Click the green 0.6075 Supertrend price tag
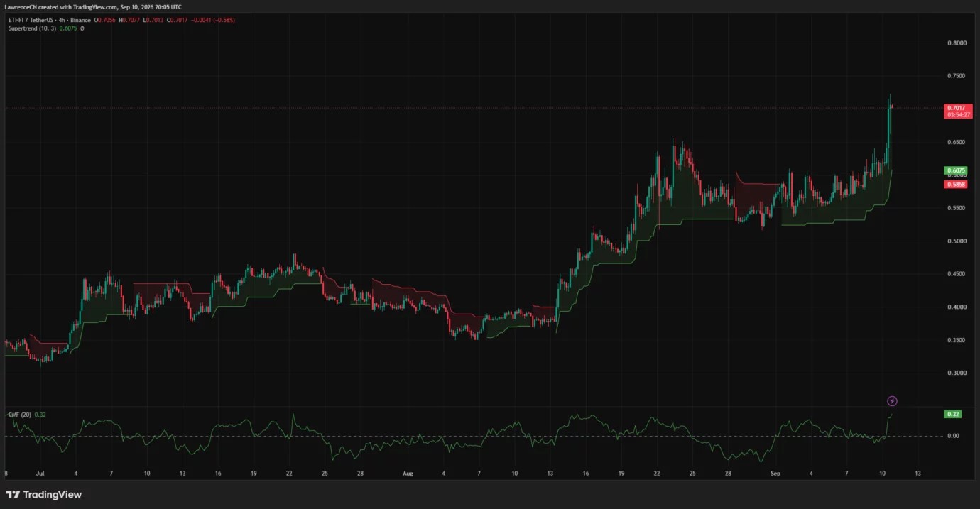The image size is (980, 509). tap(954, 170)
